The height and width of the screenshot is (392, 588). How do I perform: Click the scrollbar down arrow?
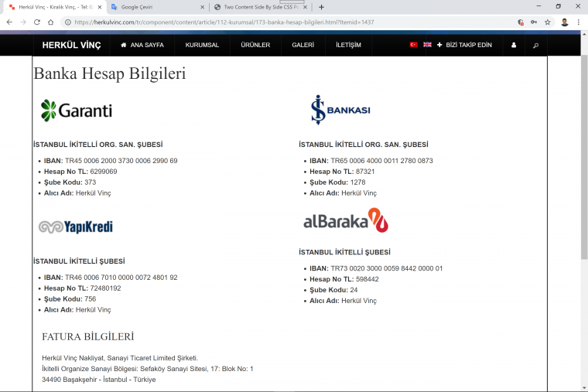(x=584, y=388)
